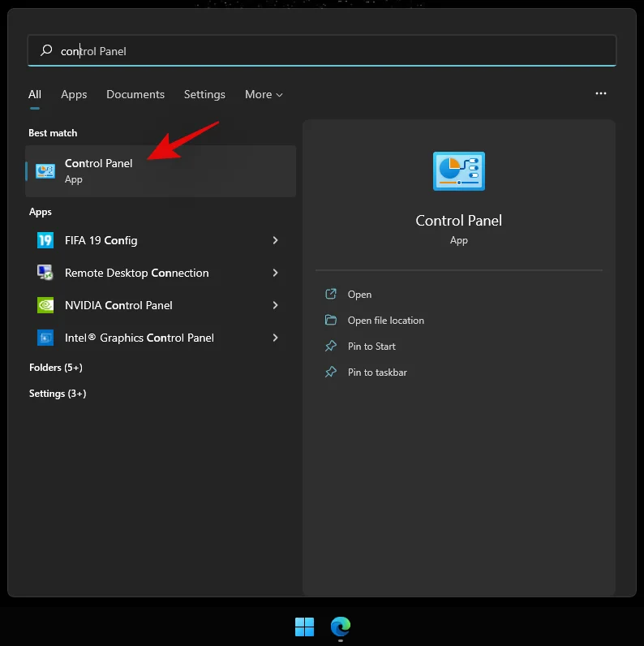Click the Control Panel title in preview
Screen dimensions: 644x646
tap(459, 221)
